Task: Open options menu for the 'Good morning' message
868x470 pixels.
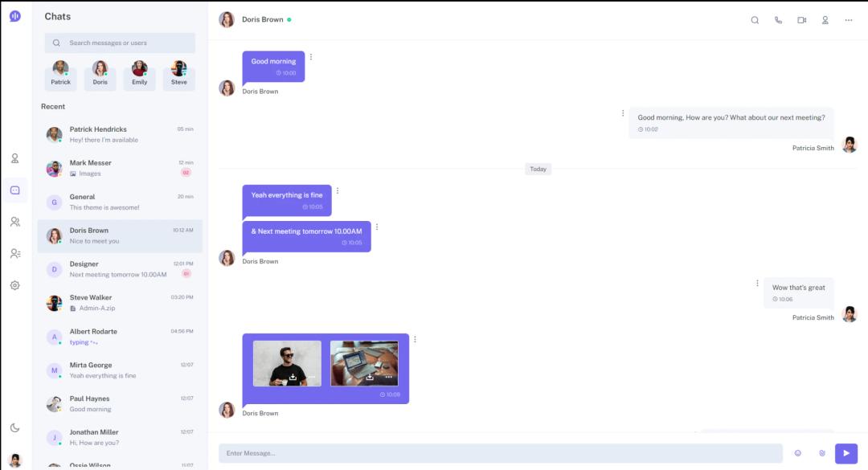Action: [x=311, y=57]
